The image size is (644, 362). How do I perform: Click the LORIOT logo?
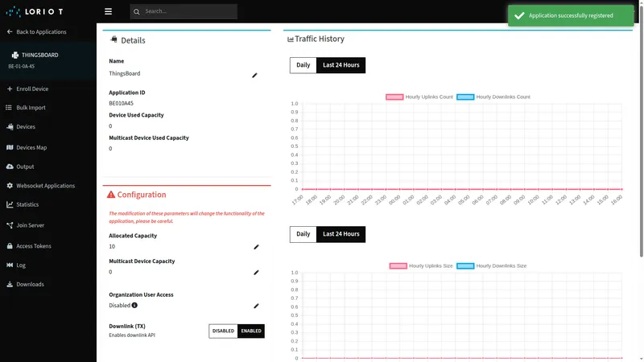35,11
